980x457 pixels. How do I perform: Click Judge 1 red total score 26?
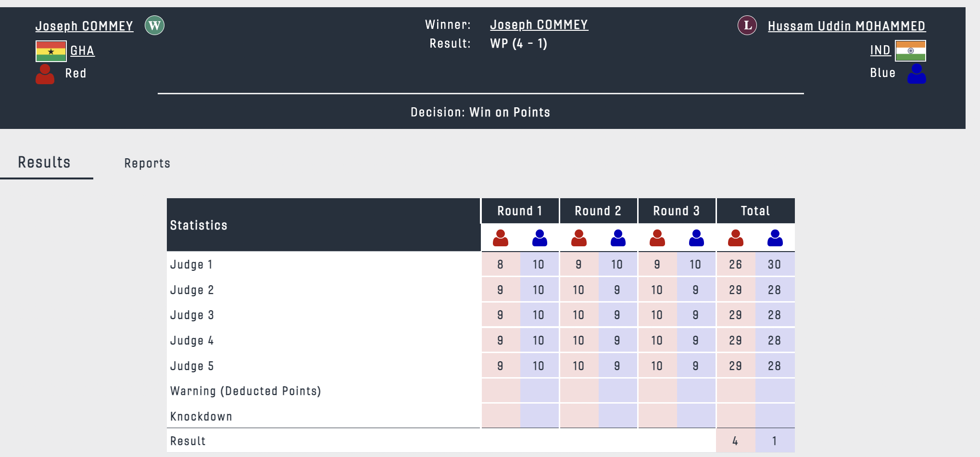point(735,264)
